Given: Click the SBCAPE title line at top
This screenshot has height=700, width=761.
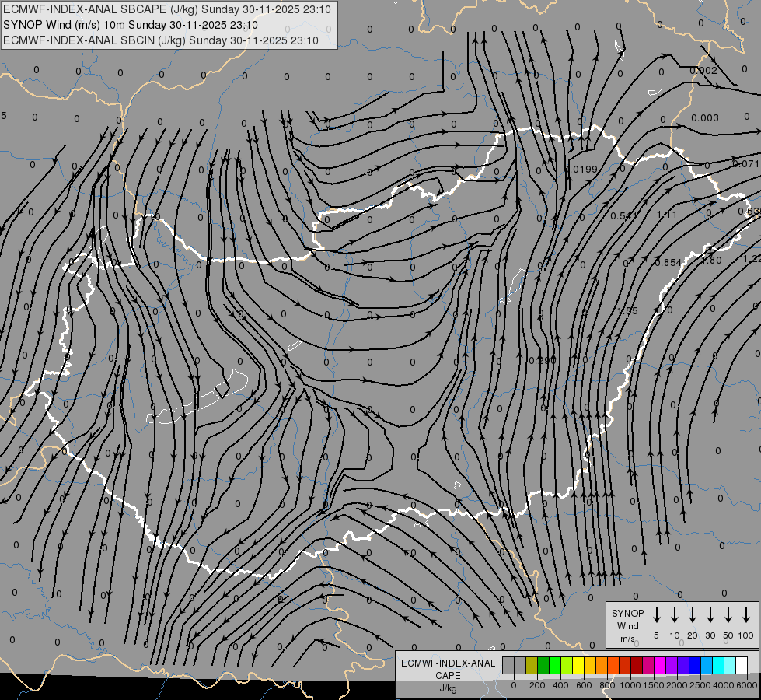Looking at the screenshot, I should (167, 9).
